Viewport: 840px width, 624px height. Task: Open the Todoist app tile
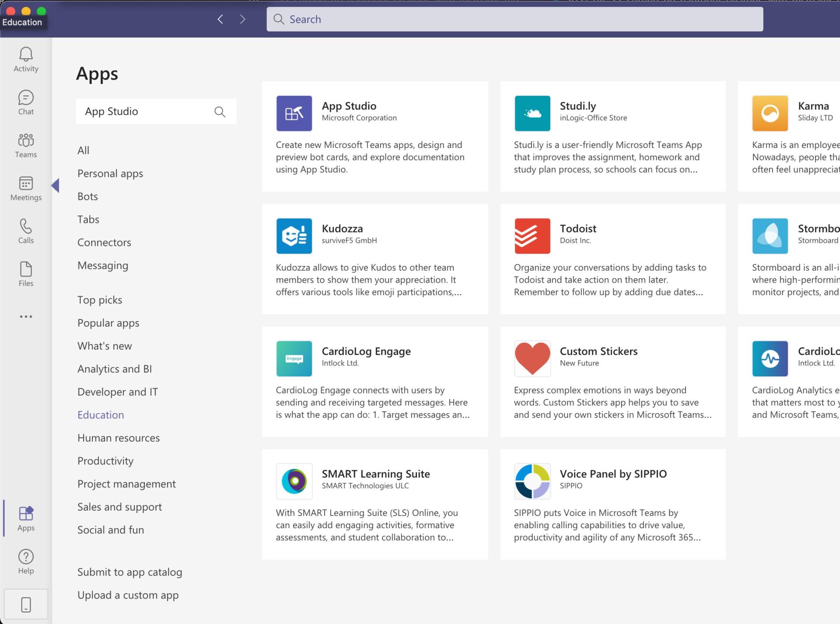pyautogui.click(x=612, y=259)
